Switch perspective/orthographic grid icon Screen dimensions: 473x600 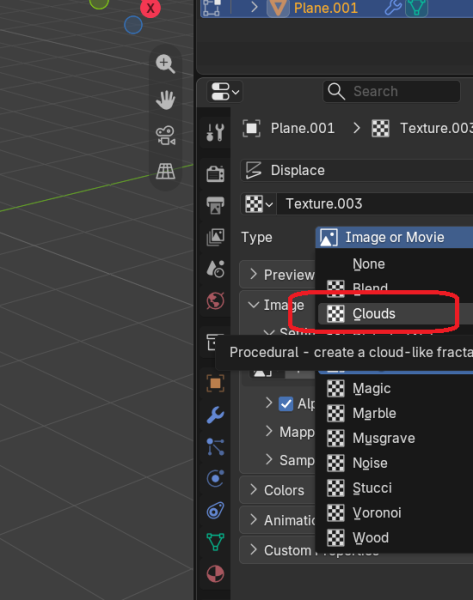[165, 171]
